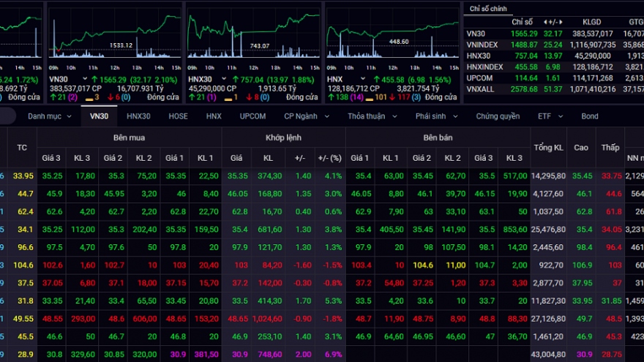The height and width of the screenshot is (362, 644).
Task: Go to the Chứng quyền tab
Action: coord(498,116)
